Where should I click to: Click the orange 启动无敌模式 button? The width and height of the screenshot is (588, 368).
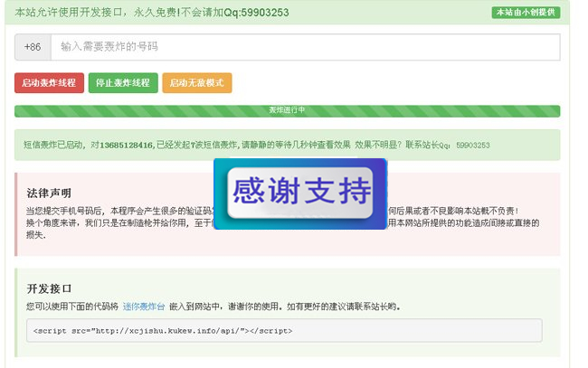tap(197, 83)
